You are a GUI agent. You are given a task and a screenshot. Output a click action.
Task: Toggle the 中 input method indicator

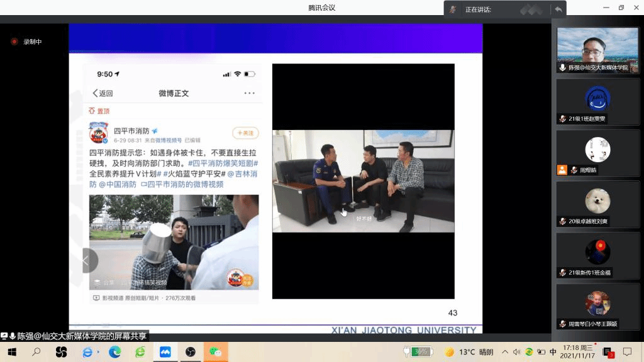[553, 352]
